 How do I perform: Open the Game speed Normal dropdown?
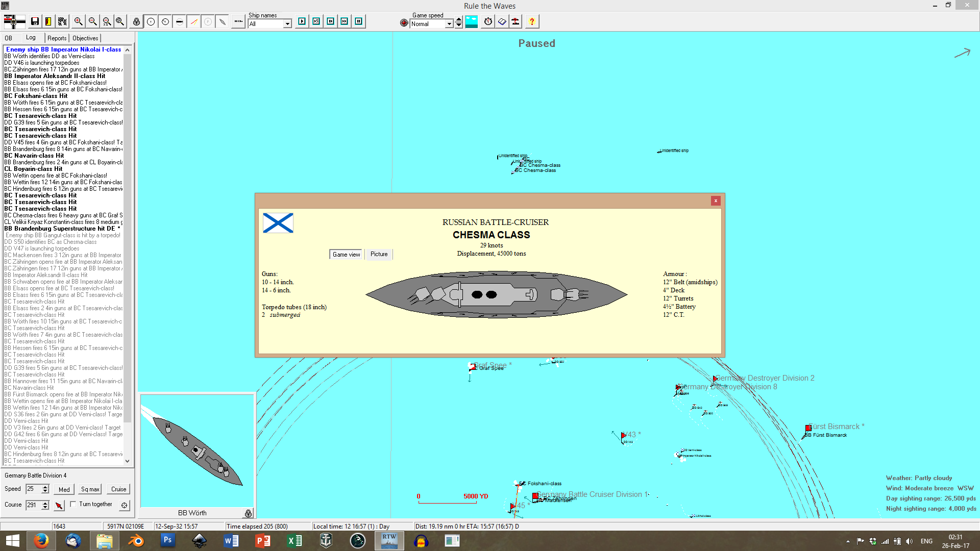pos(449,24)
